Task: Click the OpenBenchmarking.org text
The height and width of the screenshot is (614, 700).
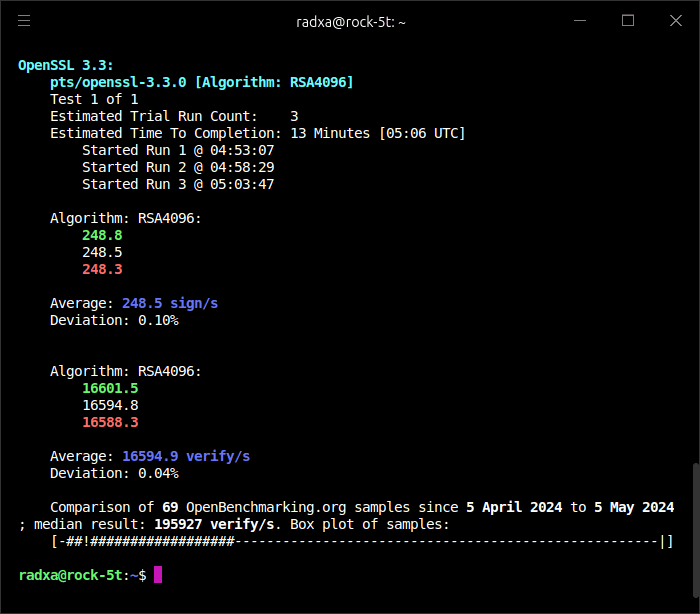Action: 266,507
